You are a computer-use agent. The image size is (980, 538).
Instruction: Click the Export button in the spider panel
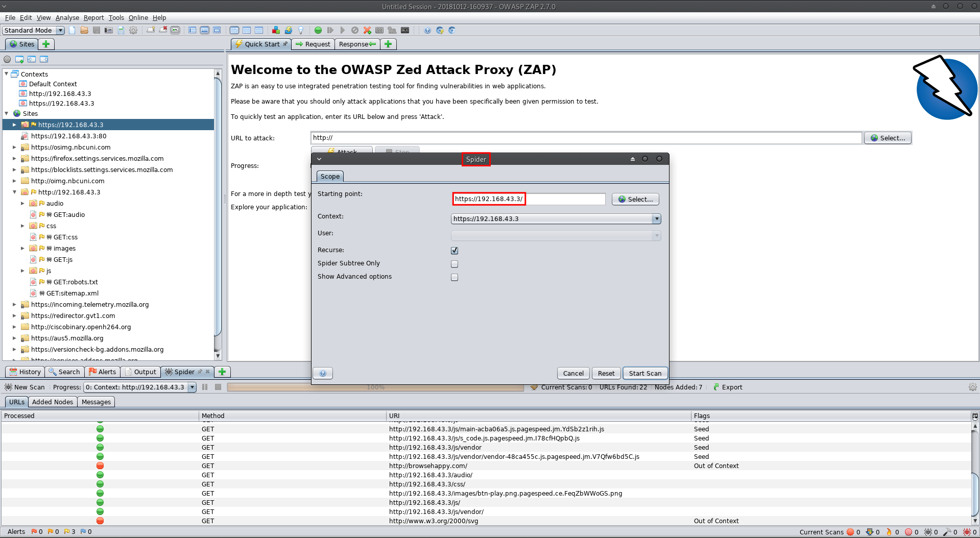click(728, 387)
